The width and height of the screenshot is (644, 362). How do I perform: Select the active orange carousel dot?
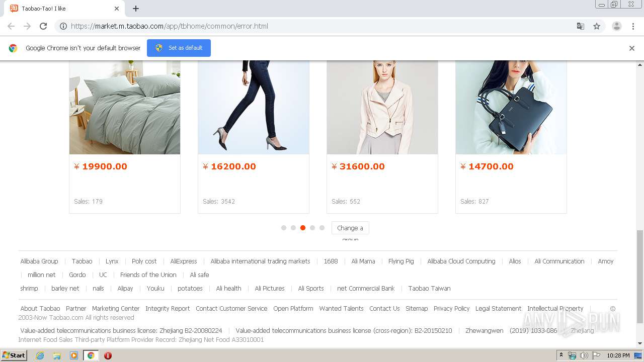[x=303, y=228]
